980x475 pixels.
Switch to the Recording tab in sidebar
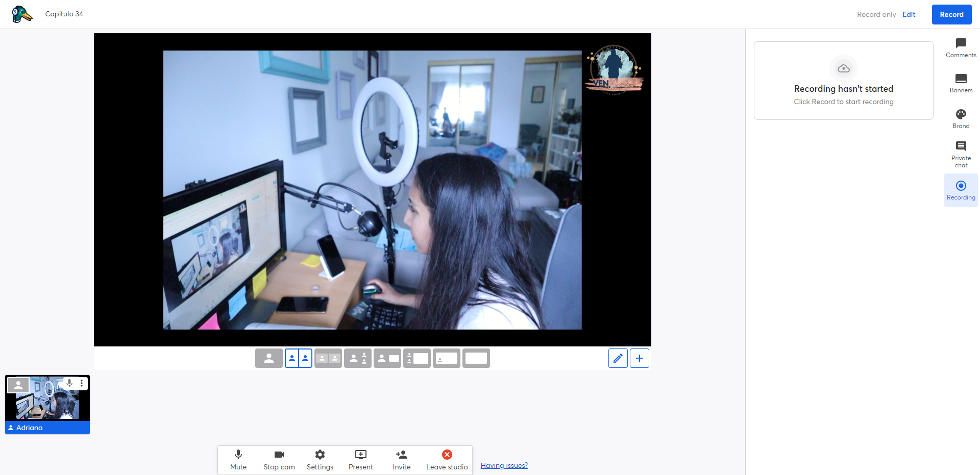[x=961, y=190]
